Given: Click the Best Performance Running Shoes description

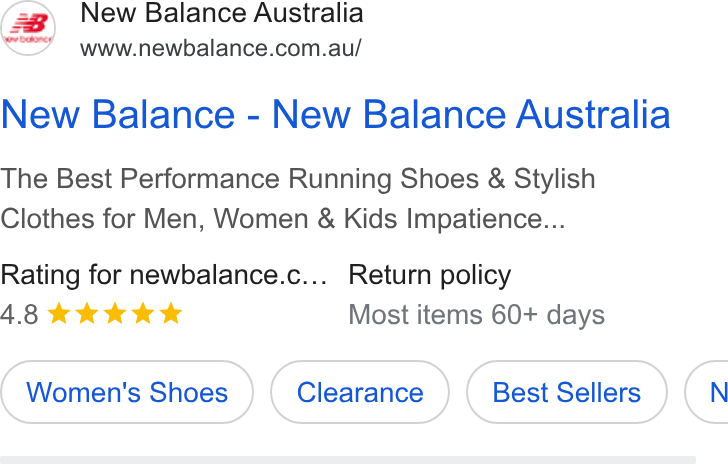Looking at the screenshot, I should click(298, 179).
